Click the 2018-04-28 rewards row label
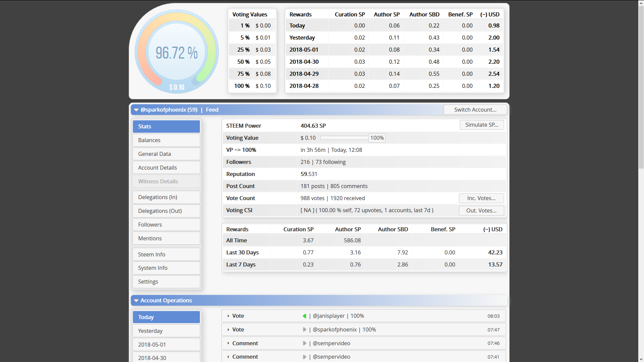The image size is (644, 362). 304,86
